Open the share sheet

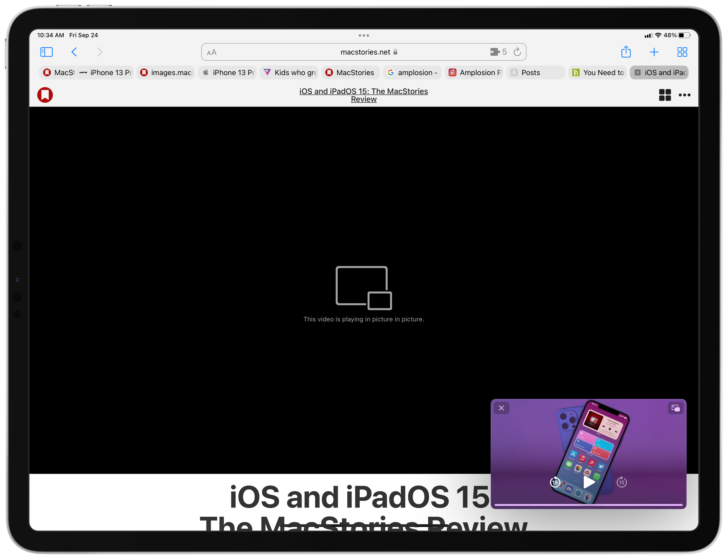click(626, 52)
